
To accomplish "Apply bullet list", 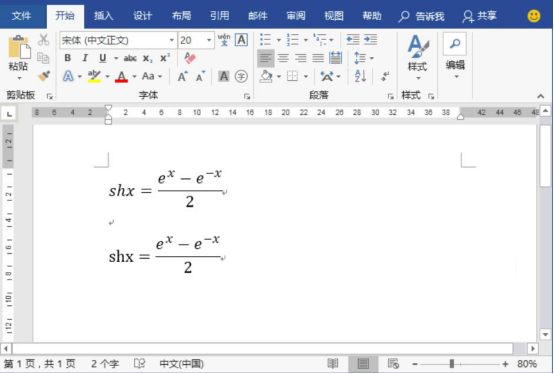I will [x=265, y=40].
